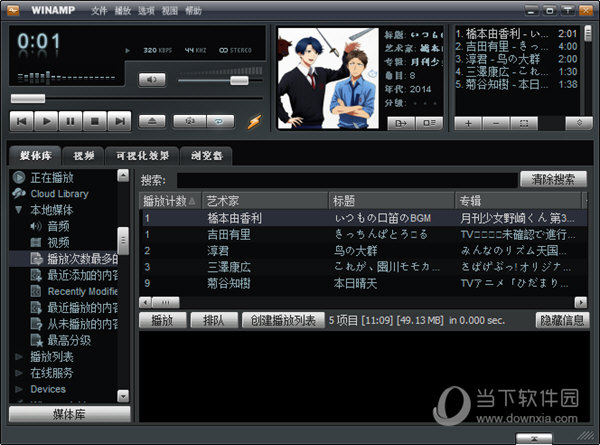Click the seek bar handle

tap(28, 99)
